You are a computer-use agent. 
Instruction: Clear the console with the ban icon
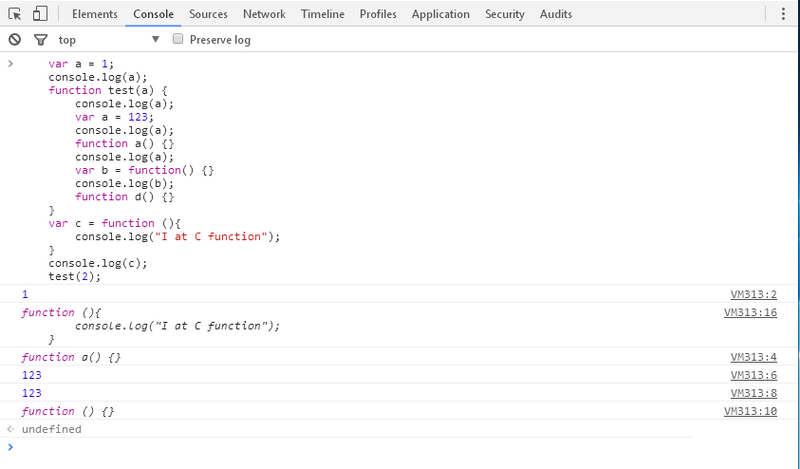pos(14,40)
